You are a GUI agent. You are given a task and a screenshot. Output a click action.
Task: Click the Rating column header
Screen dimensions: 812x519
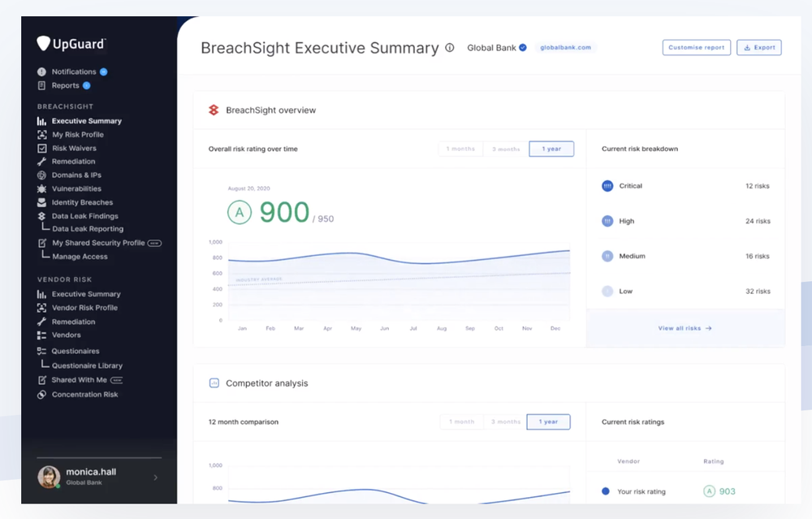(713, 461)
